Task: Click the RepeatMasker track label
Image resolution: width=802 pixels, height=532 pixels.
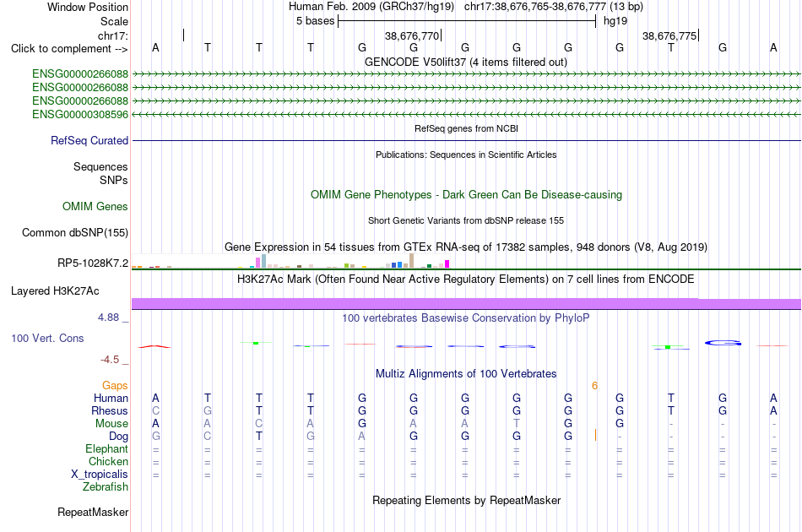Action: click(93, 513)
